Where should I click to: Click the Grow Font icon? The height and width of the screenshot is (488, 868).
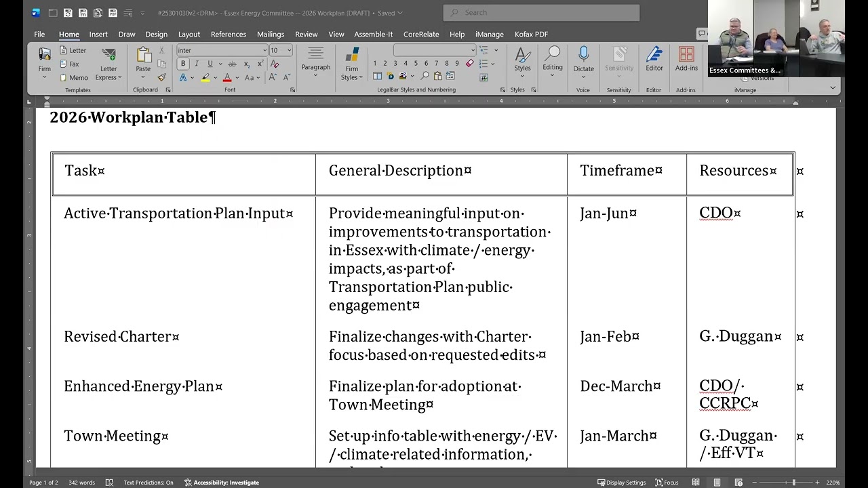(273, 77)
